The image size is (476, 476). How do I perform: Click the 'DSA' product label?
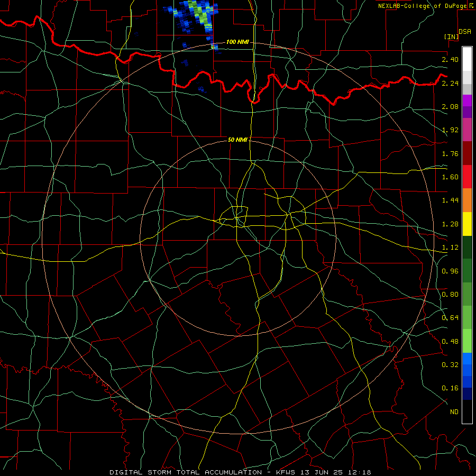coord(465,32)
